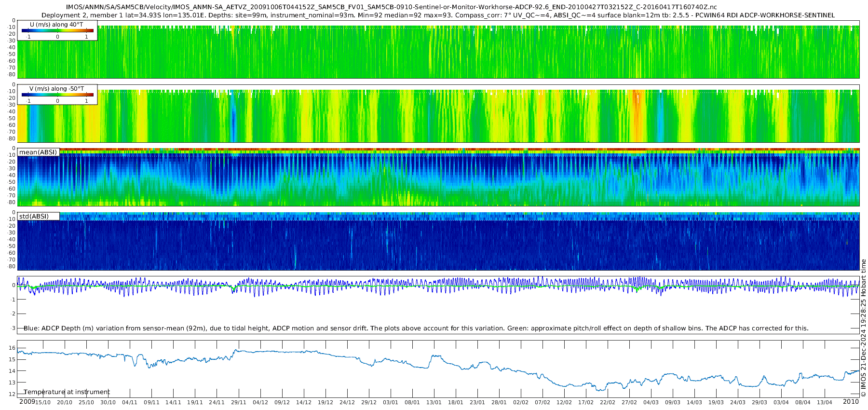Click the 2009 year label on the time axis
The height and width of the screenshot is (410, 868).
coord(27,402)
